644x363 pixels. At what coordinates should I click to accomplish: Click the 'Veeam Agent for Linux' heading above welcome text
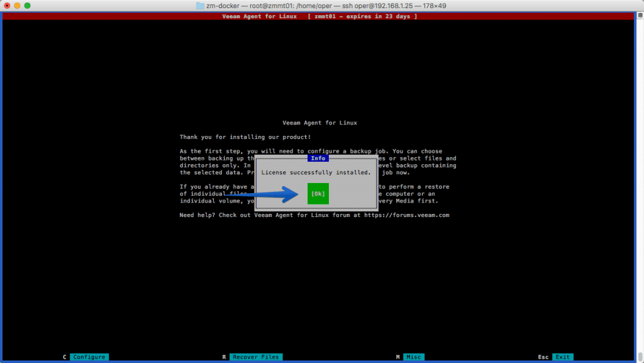click(319, 123)
